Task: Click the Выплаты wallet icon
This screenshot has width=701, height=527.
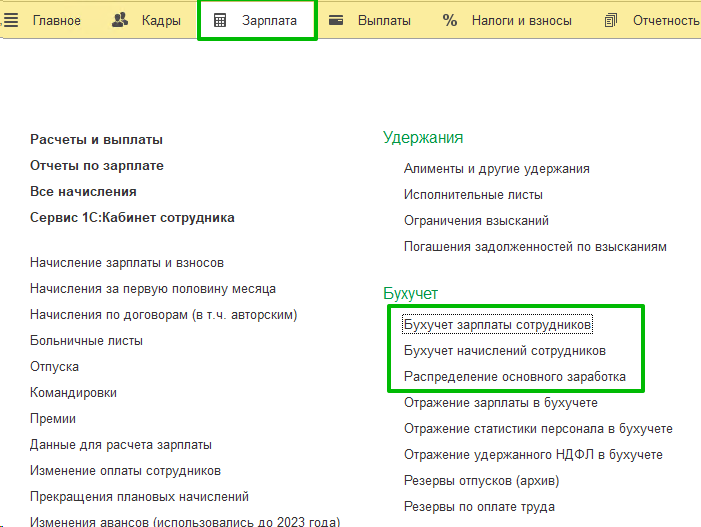Action: coord(336,20)
